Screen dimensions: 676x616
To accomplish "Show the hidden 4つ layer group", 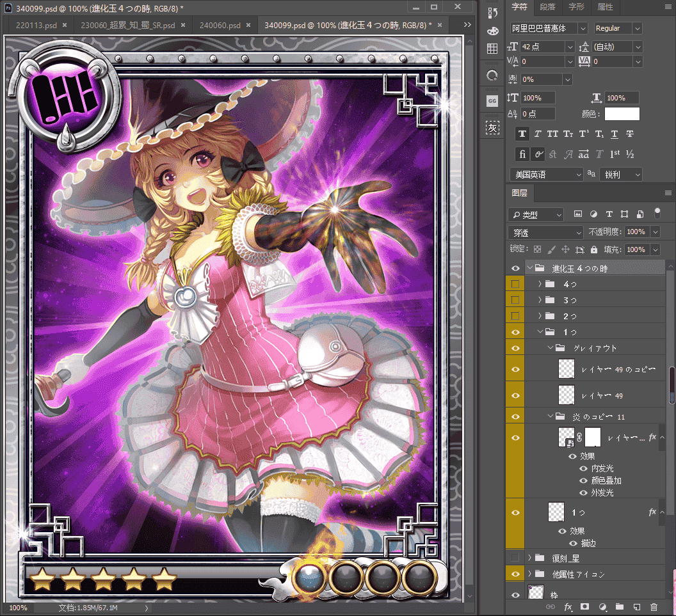I will tap(515, 284).
